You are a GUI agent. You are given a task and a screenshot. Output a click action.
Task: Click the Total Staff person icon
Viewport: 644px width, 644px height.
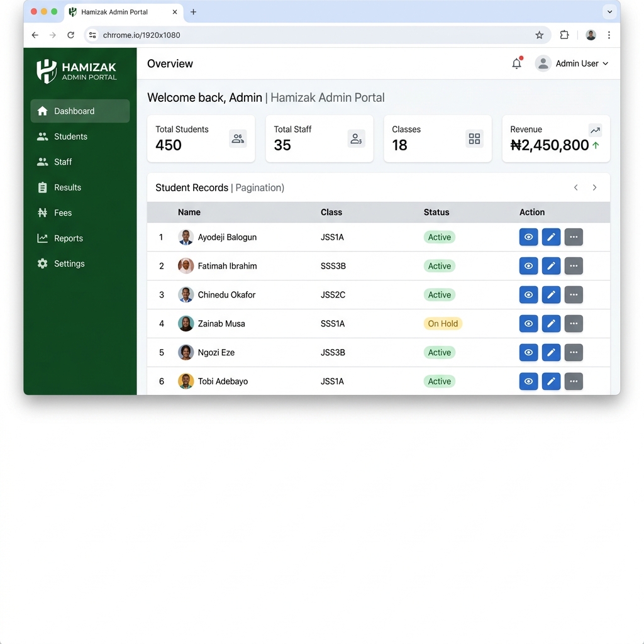[356, 138]
